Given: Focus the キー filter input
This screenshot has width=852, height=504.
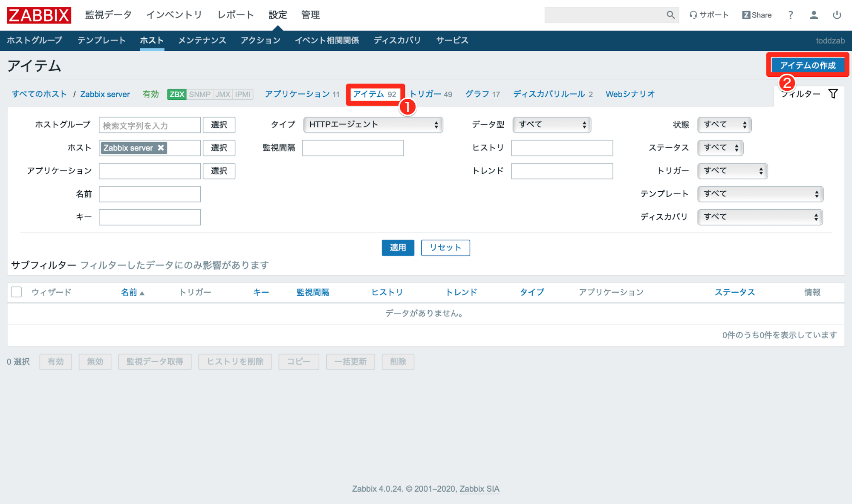Looking at the screenshot, I should pyautogui.click(x=150, y=217).
